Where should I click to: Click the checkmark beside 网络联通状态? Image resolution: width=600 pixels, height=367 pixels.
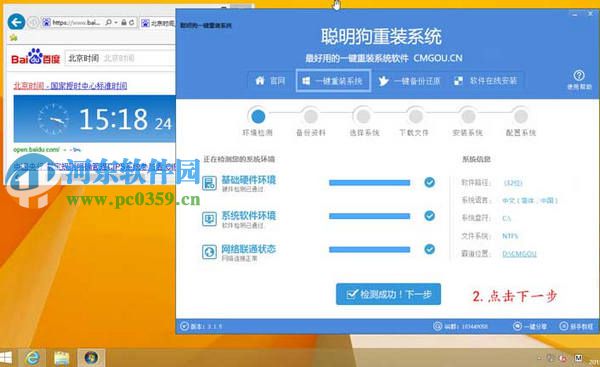[x=430, y=249]
